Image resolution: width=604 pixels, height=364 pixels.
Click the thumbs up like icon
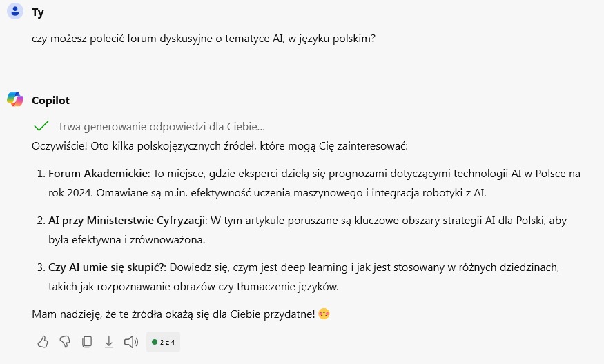43,342
